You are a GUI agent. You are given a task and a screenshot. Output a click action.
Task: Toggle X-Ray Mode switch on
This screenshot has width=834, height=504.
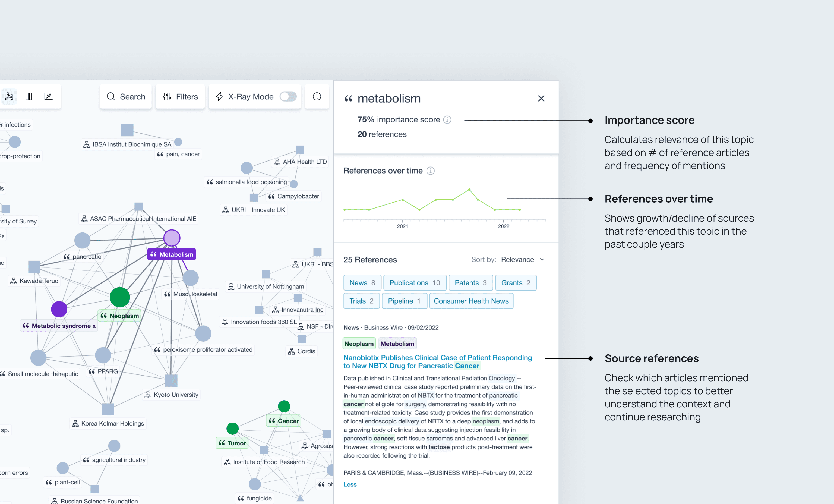coord(288,97)
